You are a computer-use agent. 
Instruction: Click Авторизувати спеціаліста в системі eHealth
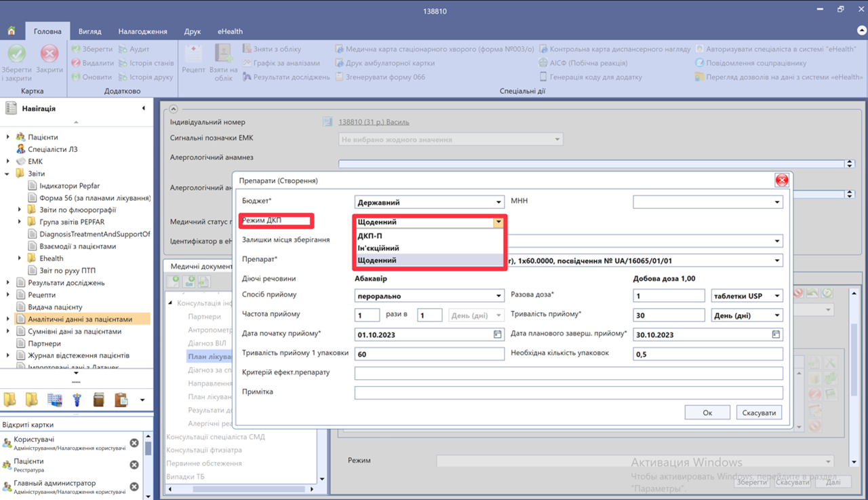click(x=775, y=49)
